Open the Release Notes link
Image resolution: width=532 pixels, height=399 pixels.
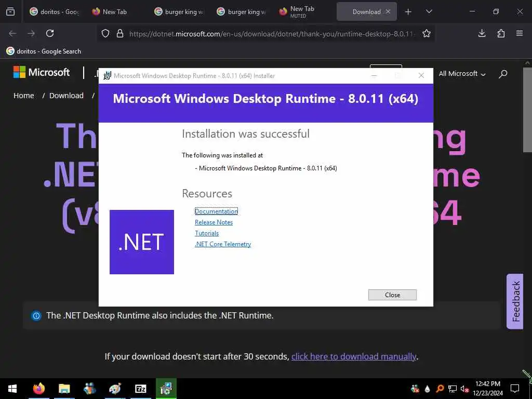214,222
